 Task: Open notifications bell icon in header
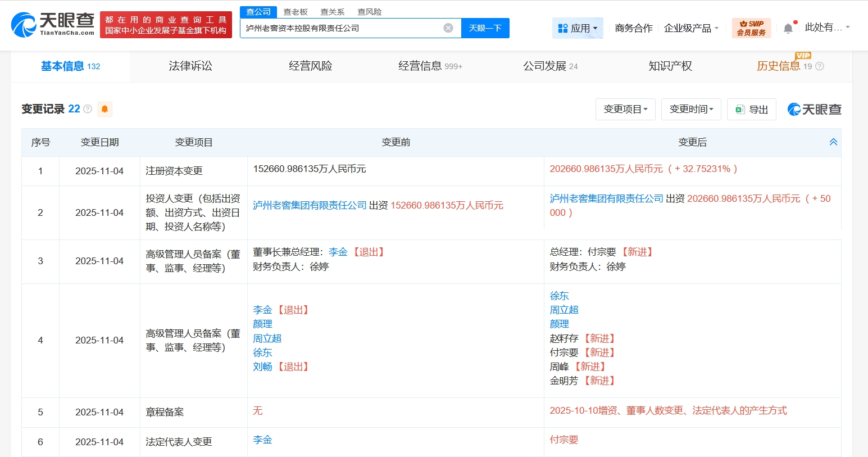788,28
